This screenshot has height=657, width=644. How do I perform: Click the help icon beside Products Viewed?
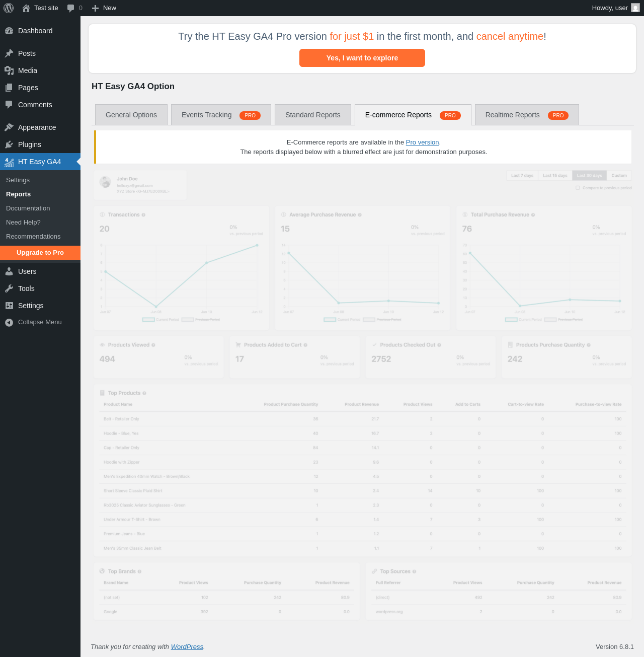153,345
